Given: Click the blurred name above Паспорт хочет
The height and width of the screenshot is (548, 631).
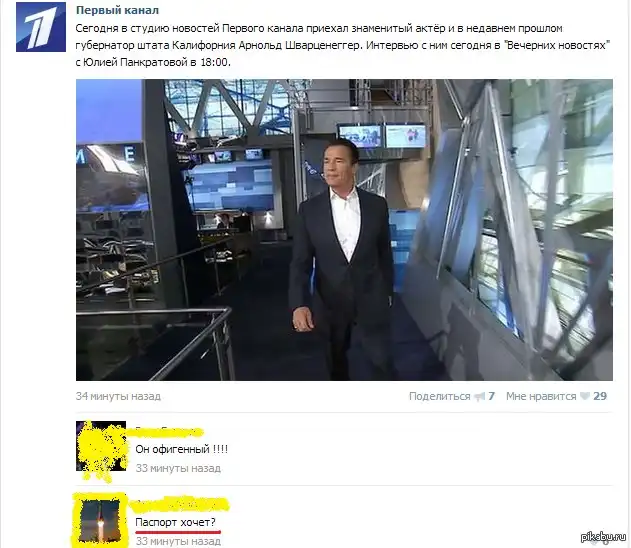Looking at the screenshot, I should click(x=181, y=504).
